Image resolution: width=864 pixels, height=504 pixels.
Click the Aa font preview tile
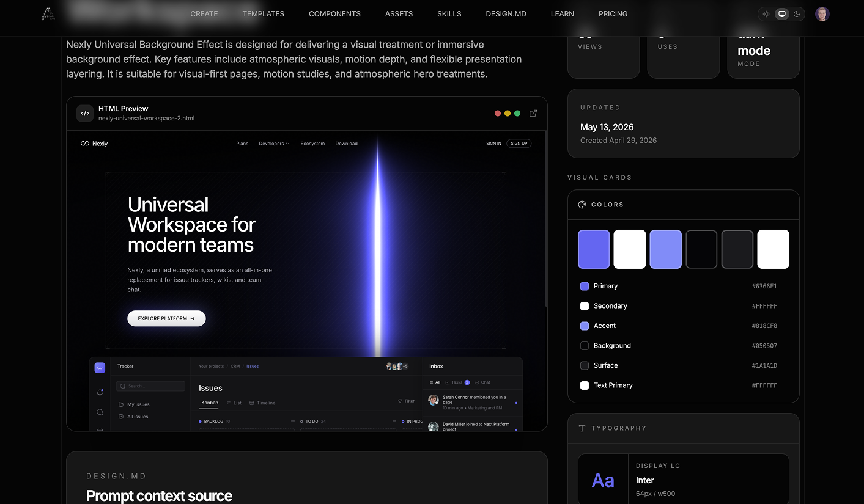coord(603,480)
